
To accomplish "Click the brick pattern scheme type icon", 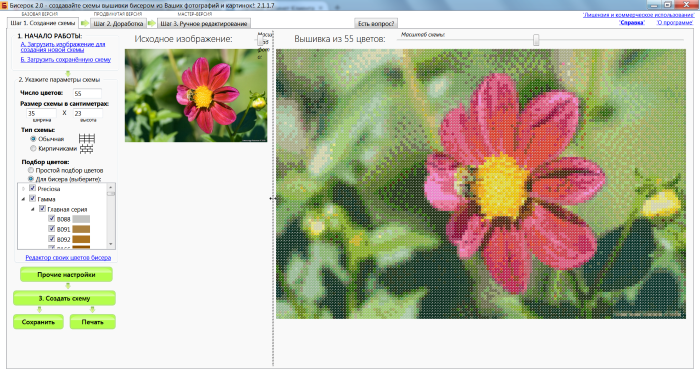I will (x=87, y=149).
